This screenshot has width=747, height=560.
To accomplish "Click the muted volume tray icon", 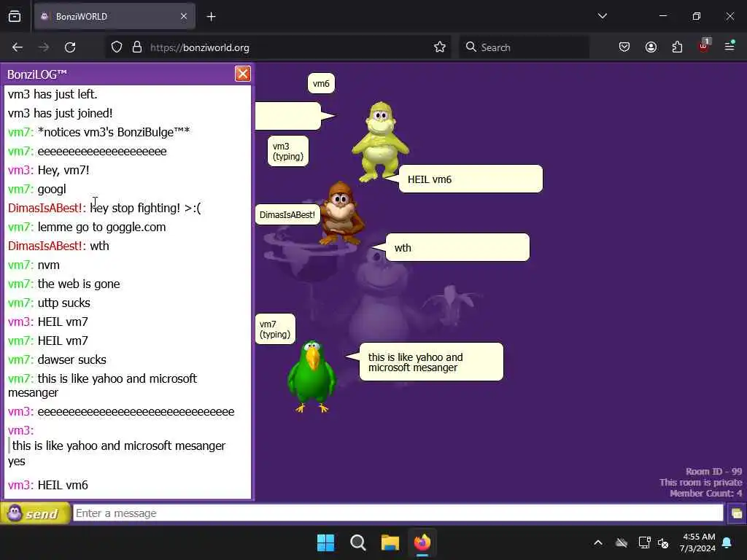I will (663, 542).
